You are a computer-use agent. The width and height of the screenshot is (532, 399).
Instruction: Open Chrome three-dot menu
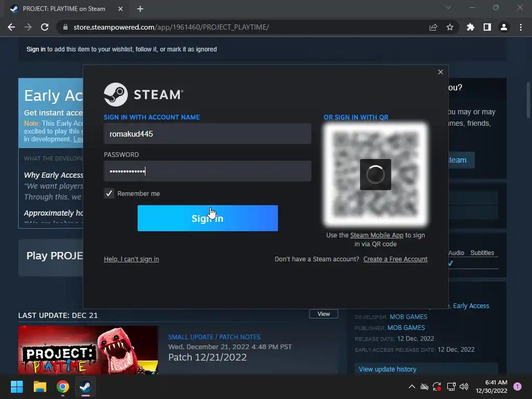pos(521,27)
